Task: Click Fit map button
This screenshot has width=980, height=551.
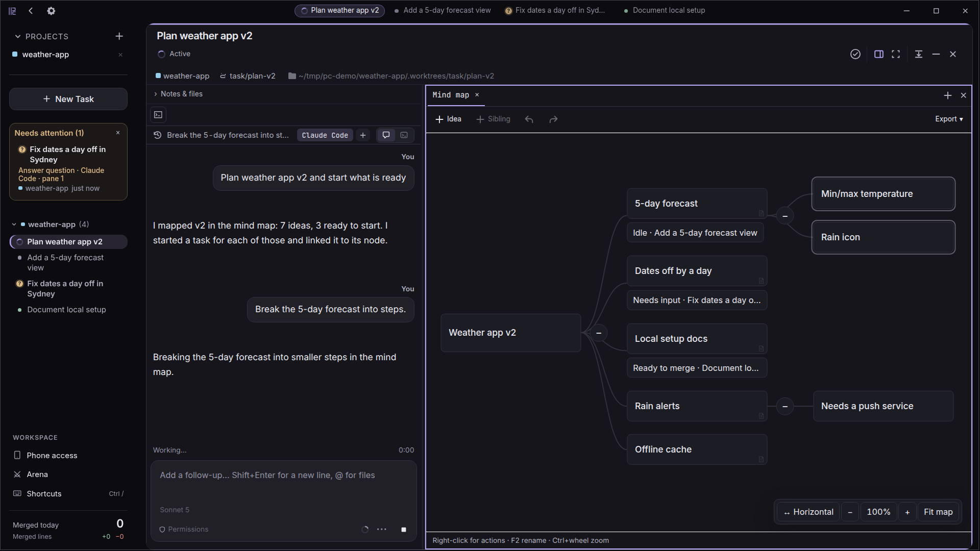Action: [x=938, y=512]
